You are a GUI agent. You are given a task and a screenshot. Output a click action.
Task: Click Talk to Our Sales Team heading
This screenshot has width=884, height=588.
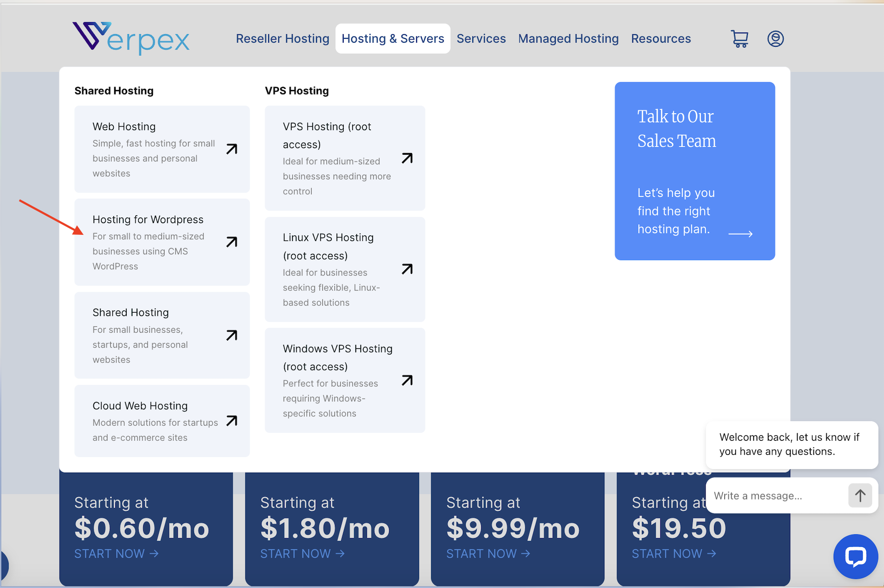(676, 129)
